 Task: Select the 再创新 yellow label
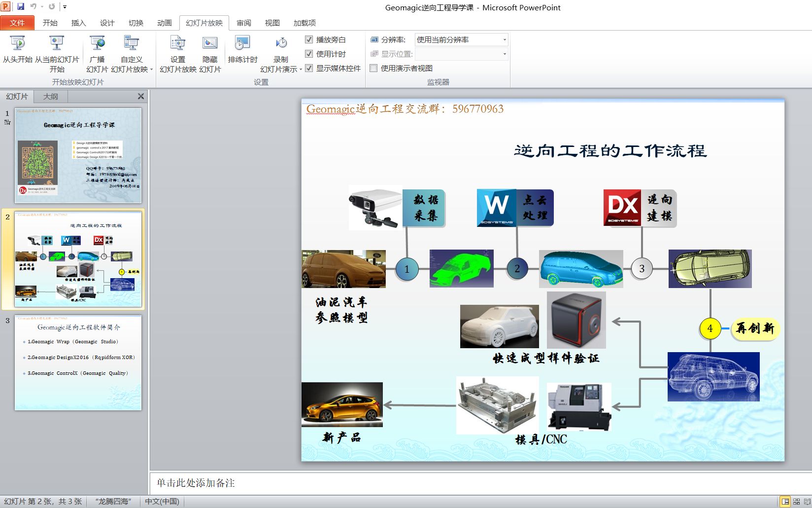pyautogui.click(x=755, y=328)
